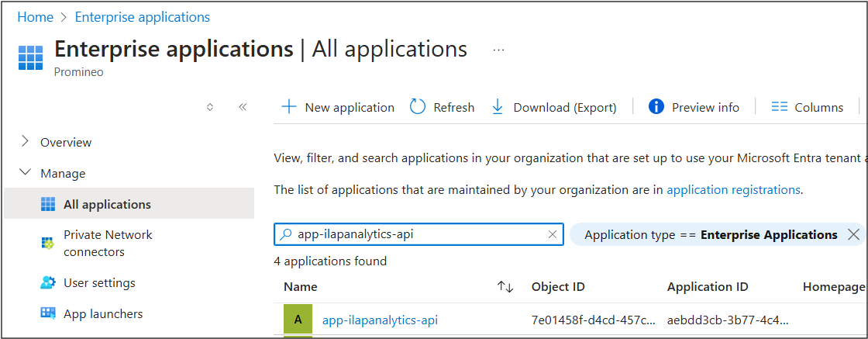Click the Homepage column header

pos(834,287)
